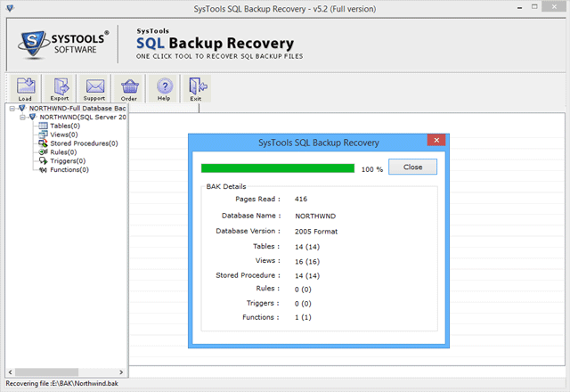
Task: Select Functions(0) in the tree
Action: (69, 169)
